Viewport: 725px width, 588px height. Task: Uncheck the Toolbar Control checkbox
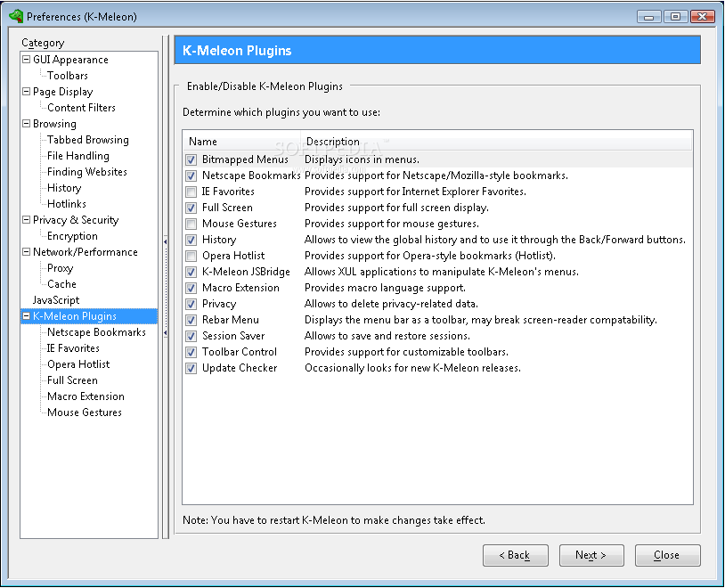click(x=191, y=352)
